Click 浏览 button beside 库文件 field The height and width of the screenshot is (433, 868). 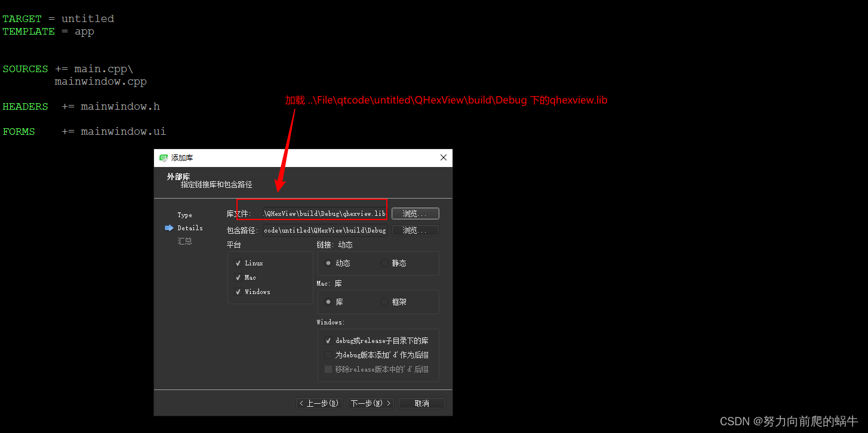coord(415,214)
